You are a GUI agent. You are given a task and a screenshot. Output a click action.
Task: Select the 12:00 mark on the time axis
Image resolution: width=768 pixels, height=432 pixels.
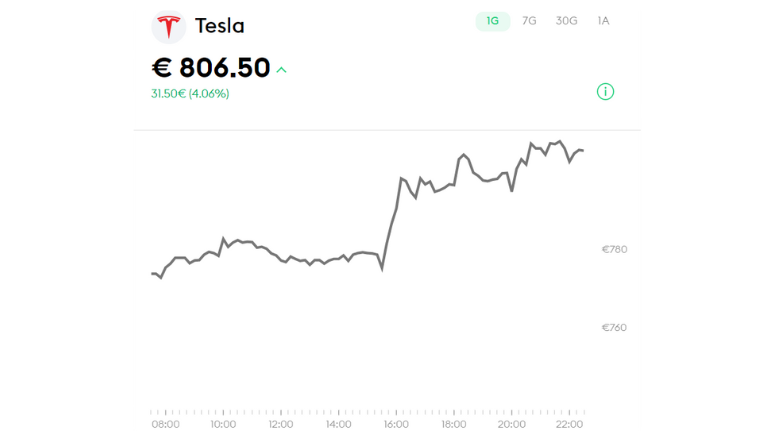[x=281, y=424]
